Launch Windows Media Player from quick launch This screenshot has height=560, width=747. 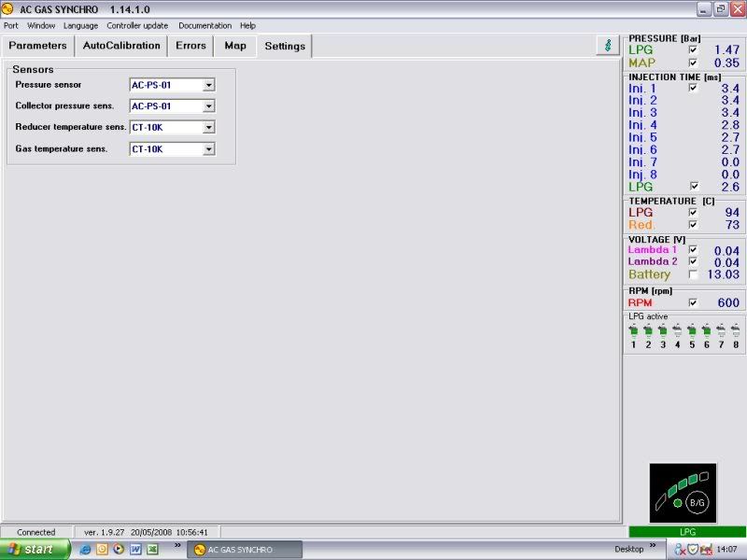pos(119,549)
